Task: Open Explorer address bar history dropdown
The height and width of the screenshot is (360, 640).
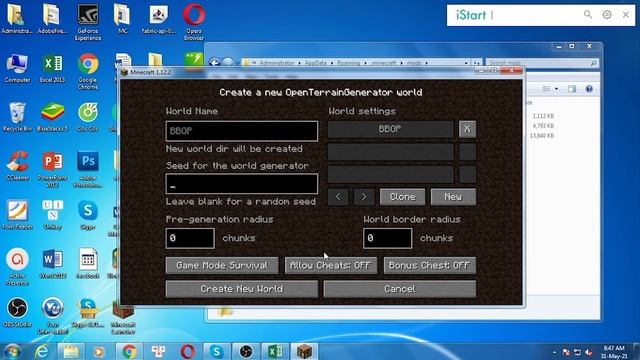Action: (x=466, y=63)
